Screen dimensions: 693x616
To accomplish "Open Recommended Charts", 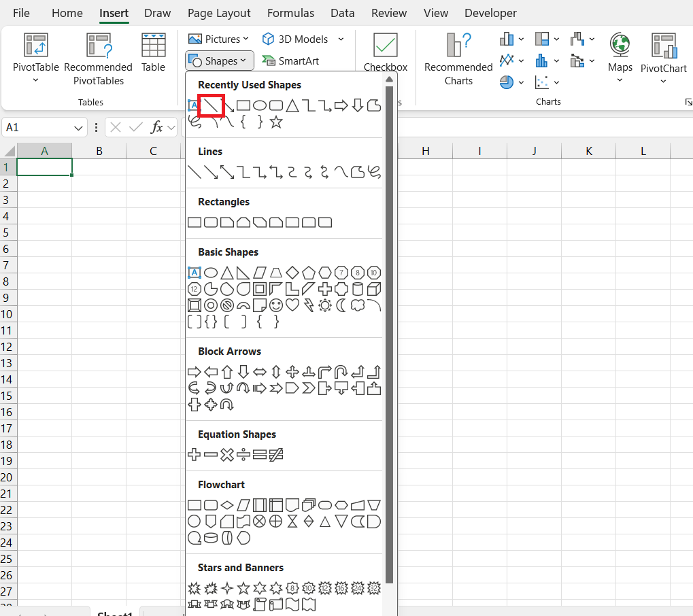I will tap(458, 58).
